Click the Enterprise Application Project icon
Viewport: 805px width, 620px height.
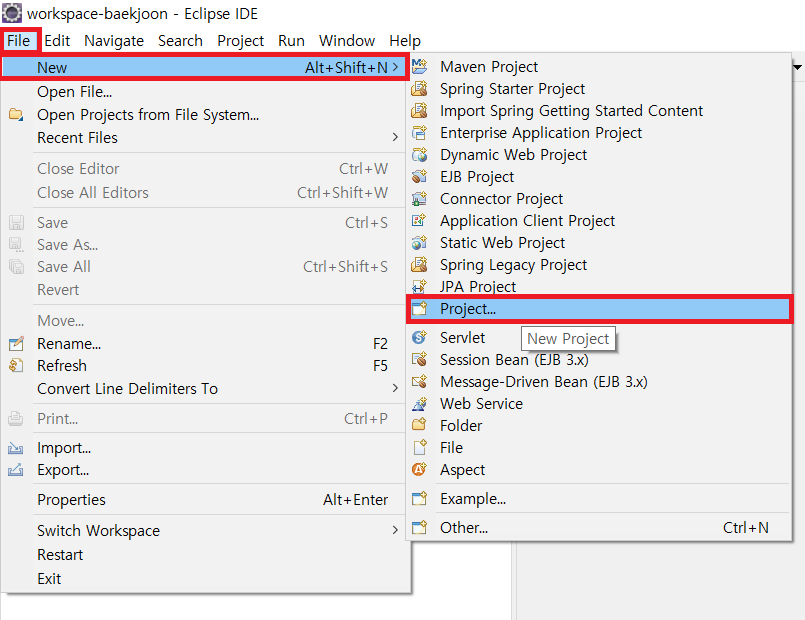coord(419,132)
